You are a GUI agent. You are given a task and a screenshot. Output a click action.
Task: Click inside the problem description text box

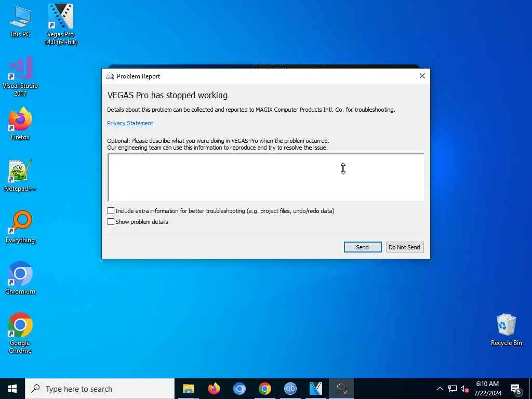[266, 177]
